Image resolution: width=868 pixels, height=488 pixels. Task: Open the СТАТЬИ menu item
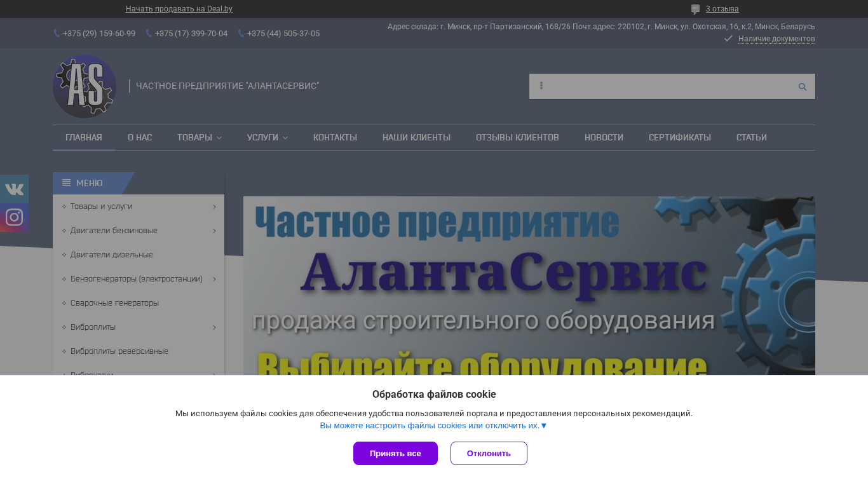point(752,138)
